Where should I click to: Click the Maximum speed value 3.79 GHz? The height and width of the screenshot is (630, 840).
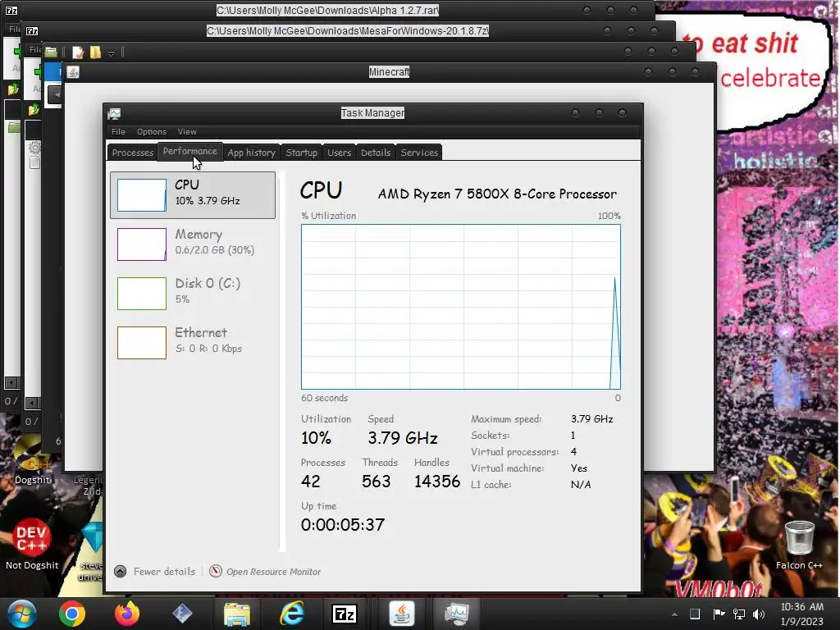591,419
